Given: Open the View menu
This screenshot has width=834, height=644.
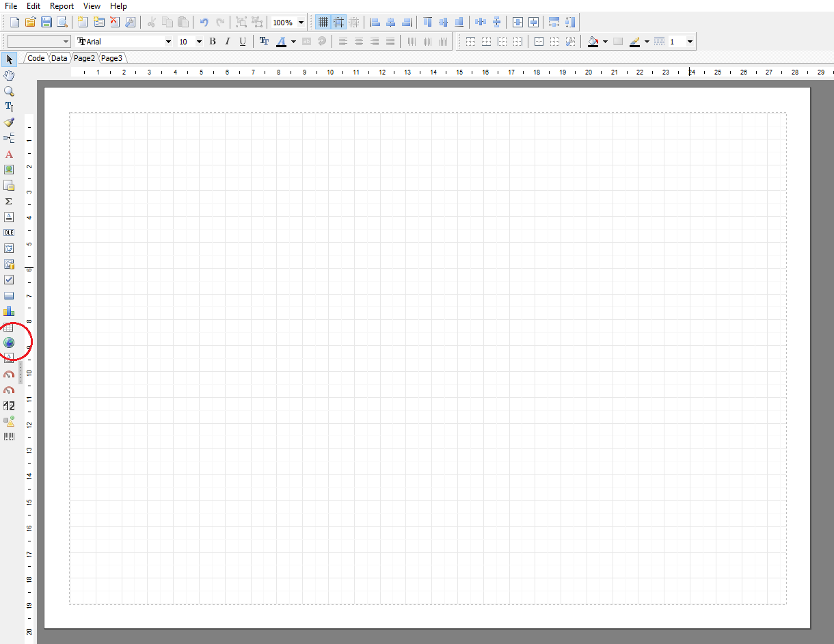Looking at the screenshot, I should click(x=92, y=6).
